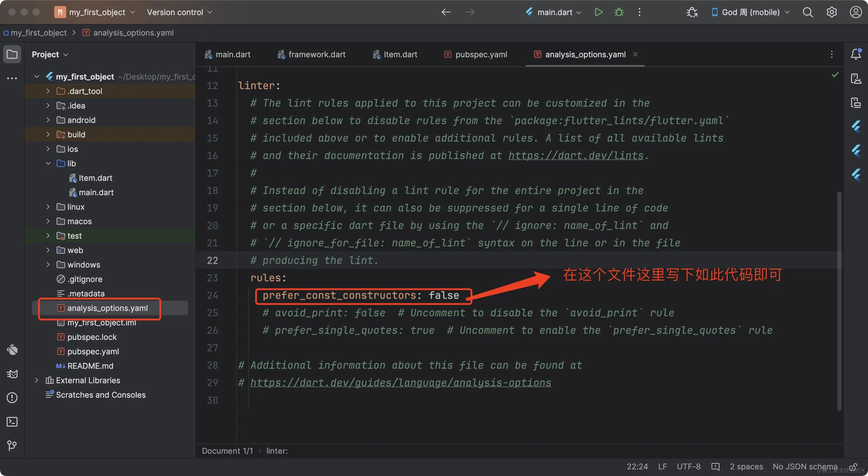The height and width of the screenshot is (476, 868).
Task: Click the Search Everywhere magnifier icon
Action: point(807,12)
